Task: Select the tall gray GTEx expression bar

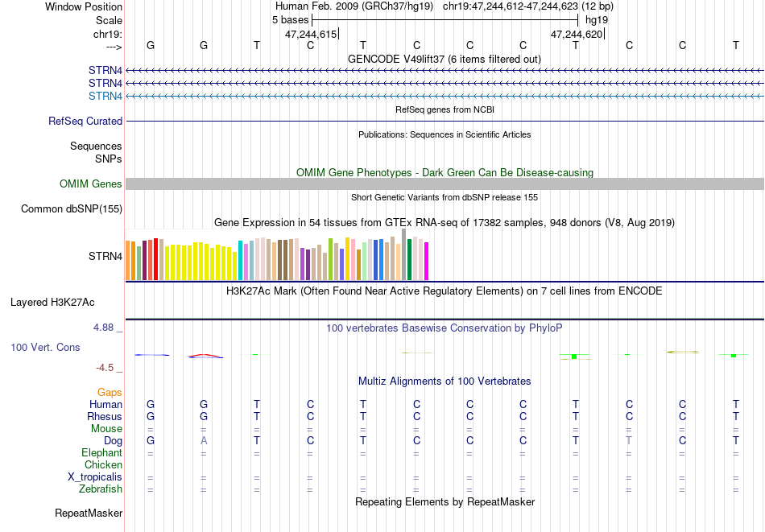Action: click(403, 254)
